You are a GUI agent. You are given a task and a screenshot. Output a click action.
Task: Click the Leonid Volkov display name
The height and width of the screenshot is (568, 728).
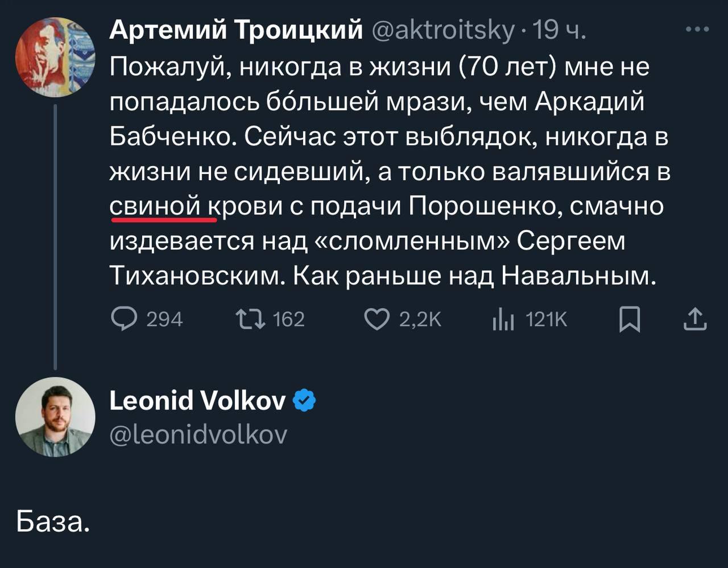(x=197, y=401)
